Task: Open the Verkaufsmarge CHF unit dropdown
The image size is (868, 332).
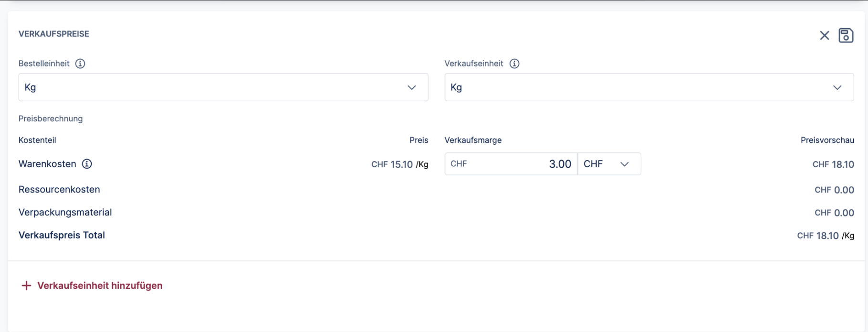Action: pyautogui.click(x=609, y=164)
